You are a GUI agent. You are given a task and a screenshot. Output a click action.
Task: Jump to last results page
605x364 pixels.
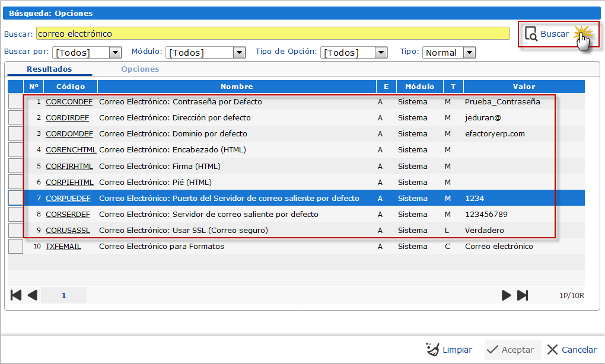pyautogui.click(x=523, y=295)
